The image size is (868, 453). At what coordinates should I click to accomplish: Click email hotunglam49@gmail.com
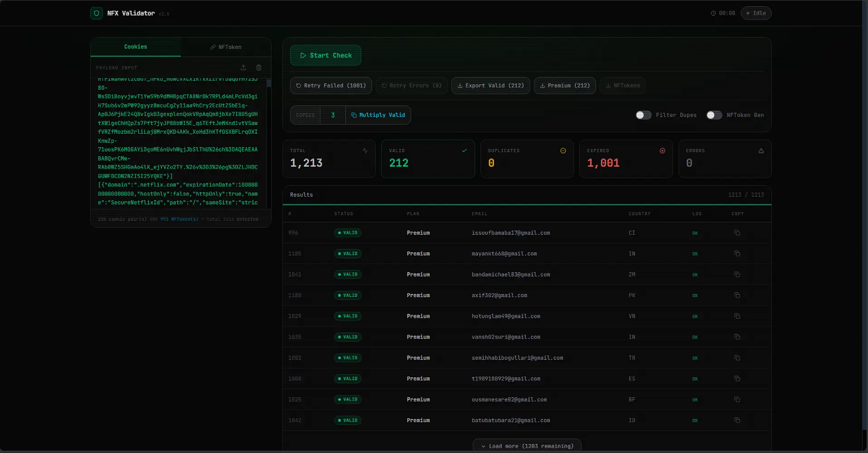click(x=506, y=316)
